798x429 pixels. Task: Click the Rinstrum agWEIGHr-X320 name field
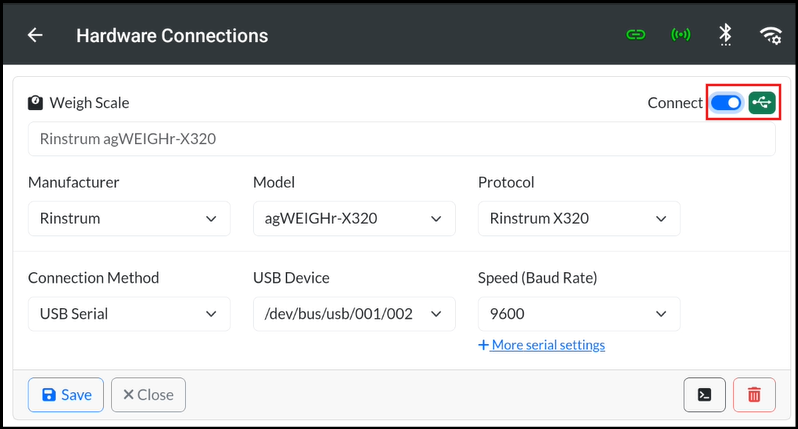402,138
